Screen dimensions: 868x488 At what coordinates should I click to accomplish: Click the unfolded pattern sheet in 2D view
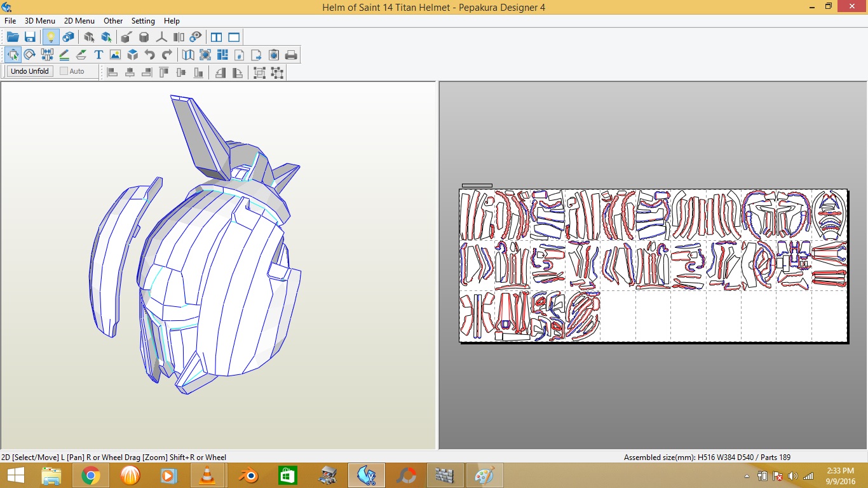coord(653,266)
